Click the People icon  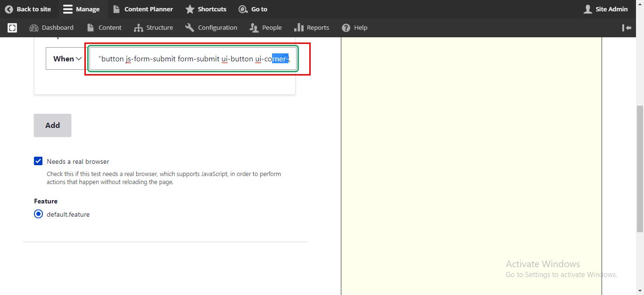(253, 27)
